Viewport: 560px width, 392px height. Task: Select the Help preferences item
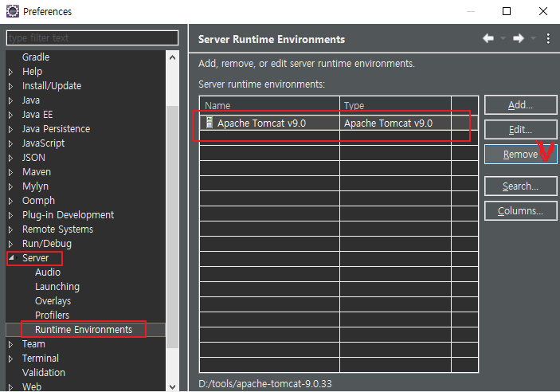tap(32, 72)
